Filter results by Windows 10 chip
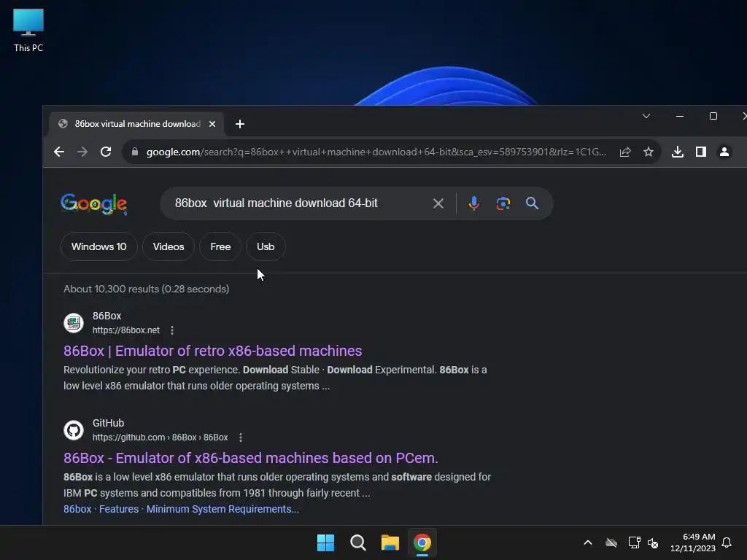Image resolution: width=747 pixels, height=560 pixels. pos(99,246)
